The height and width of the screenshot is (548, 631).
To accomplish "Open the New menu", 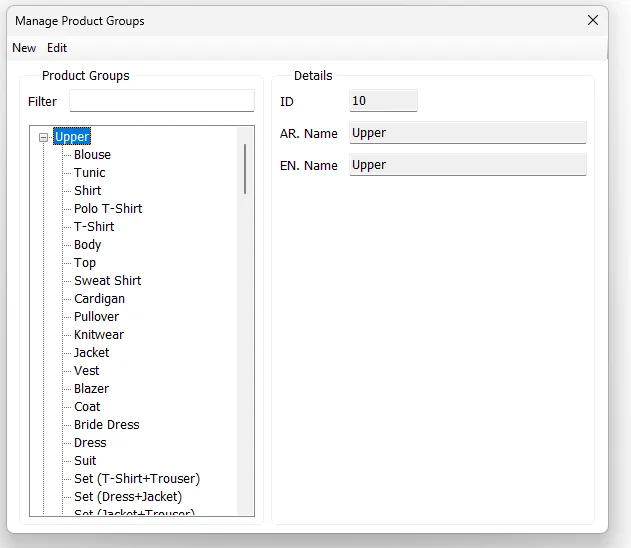I will point(24,48).
